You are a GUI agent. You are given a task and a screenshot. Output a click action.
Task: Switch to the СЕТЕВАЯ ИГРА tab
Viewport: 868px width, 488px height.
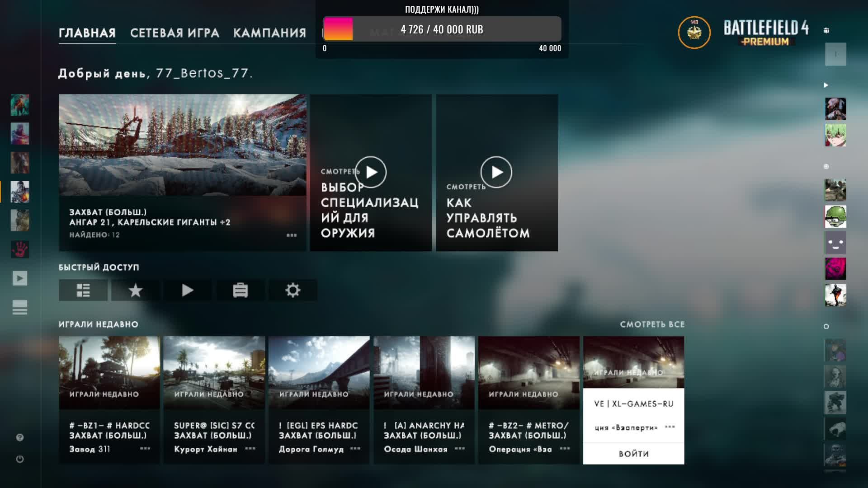click(175, 33)
